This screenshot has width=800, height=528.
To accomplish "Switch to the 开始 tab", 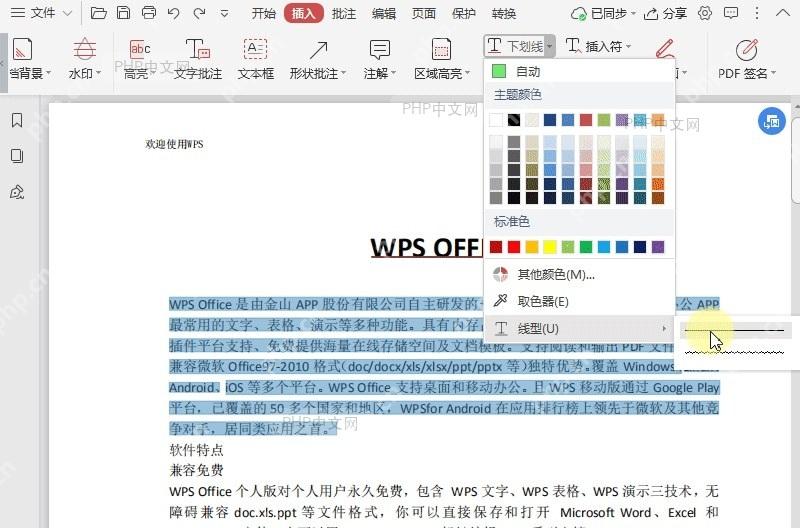I will (x=263, y=14).
